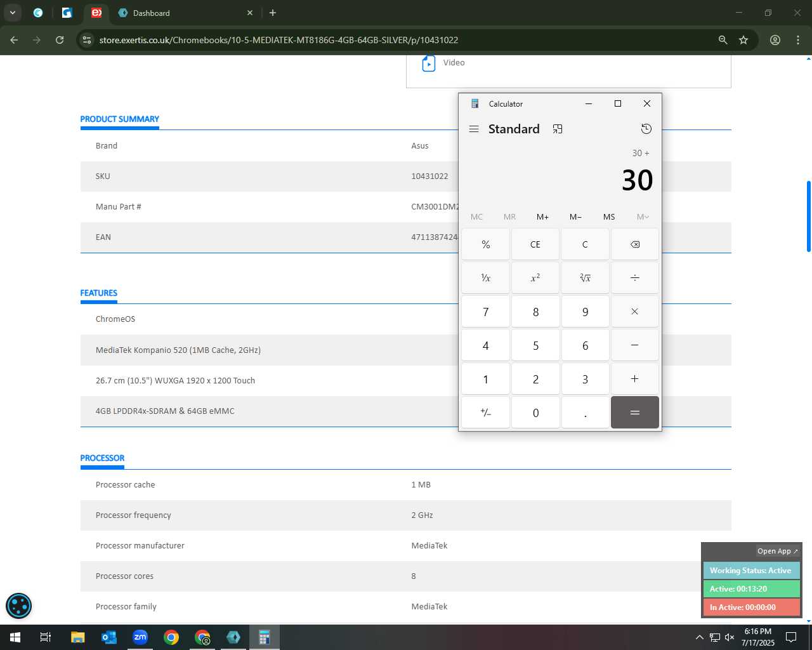Click the PROCESSOR section heading

point(102,458)
